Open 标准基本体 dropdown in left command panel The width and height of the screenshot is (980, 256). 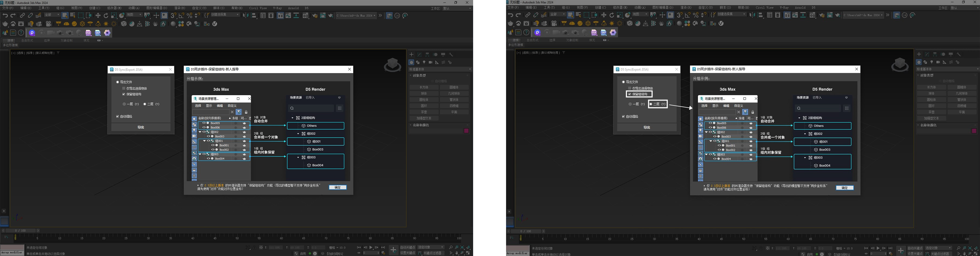tap(440, 69)
